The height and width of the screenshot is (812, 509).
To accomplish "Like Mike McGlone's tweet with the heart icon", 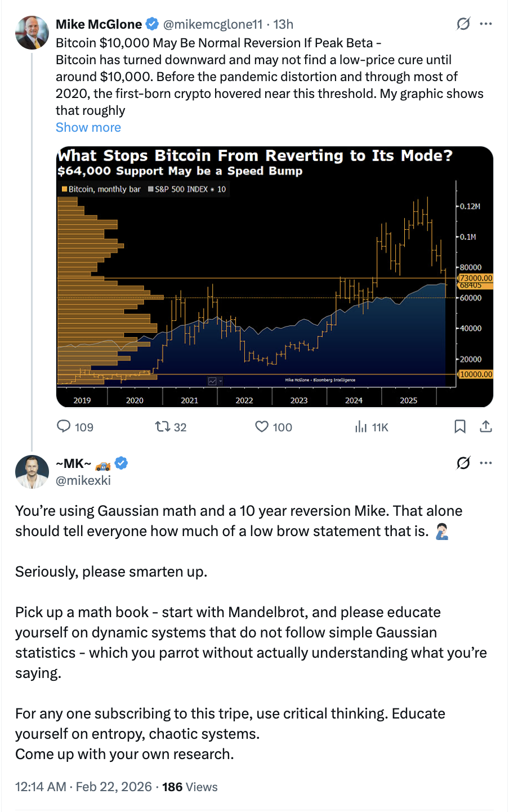I will (x=262, y=426).
